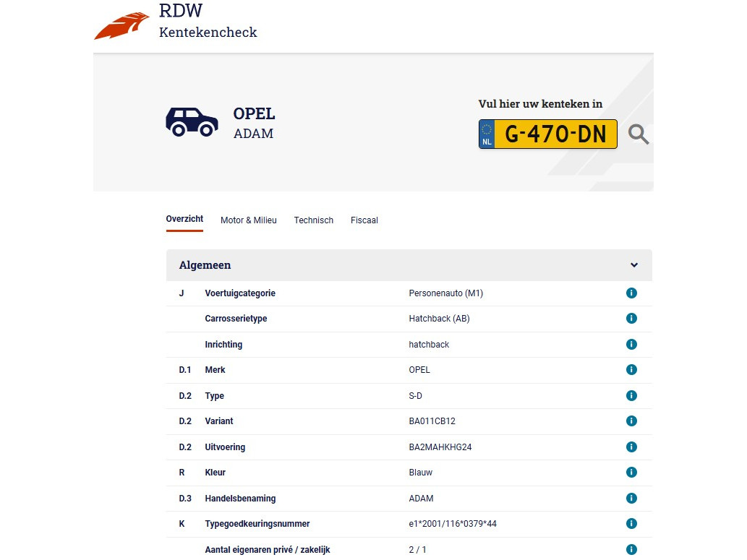Open info for Typegoedkeuringsnummer row

631,524
